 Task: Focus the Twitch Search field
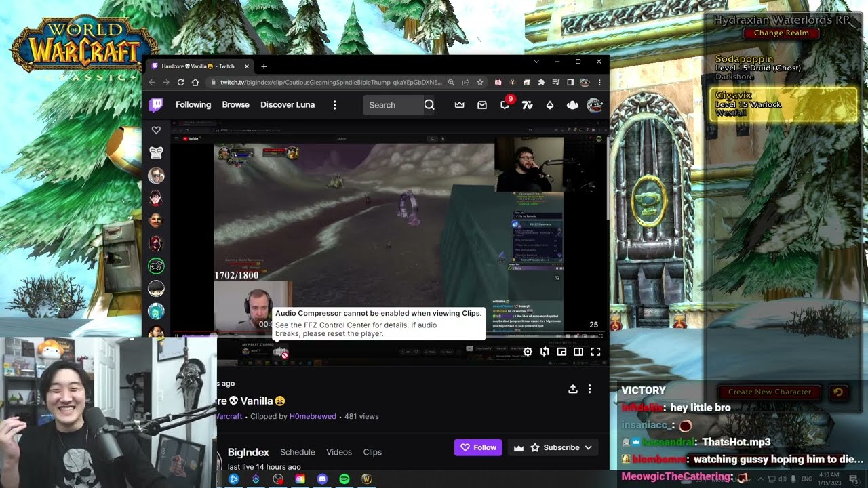[x=393, y=105]
